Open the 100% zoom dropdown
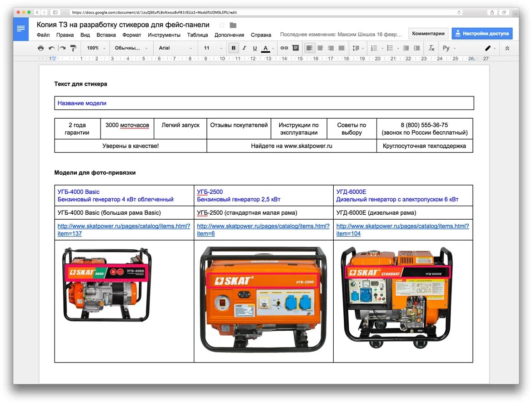The width and height of the screenshot is (532, 403). [96, 48]
